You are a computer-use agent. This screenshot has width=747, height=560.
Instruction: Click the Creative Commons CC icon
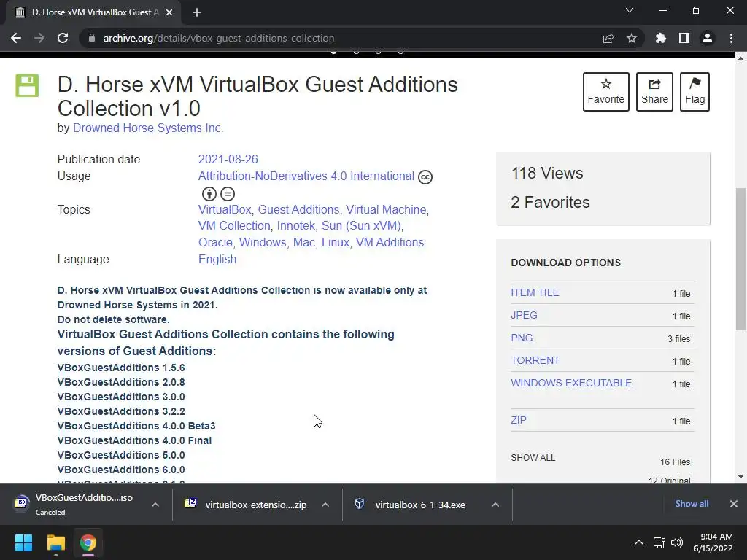pos(425,177)
